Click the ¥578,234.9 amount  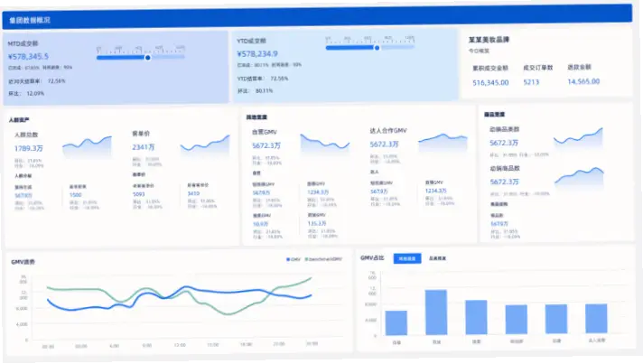click(257, 53)
